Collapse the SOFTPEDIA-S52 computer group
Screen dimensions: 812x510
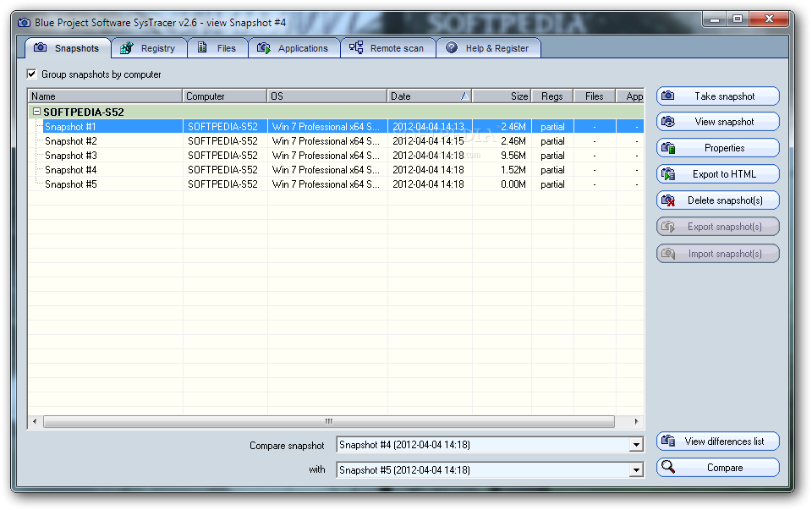[x=36, y=112]
